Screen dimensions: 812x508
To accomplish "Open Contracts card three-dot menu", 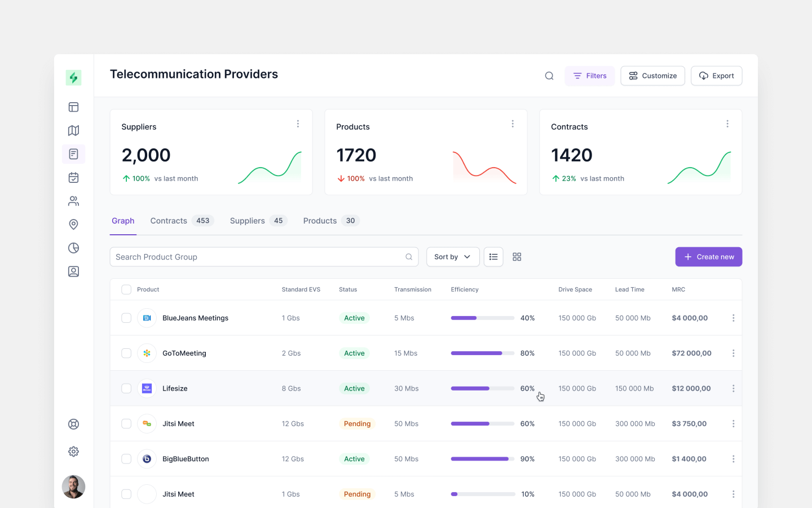I will pos(727,124).
